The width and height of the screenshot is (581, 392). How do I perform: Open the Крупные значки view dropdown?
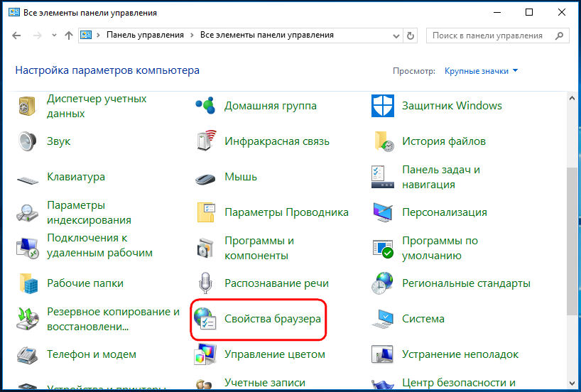pyautogui.click(x=481, y=71)
